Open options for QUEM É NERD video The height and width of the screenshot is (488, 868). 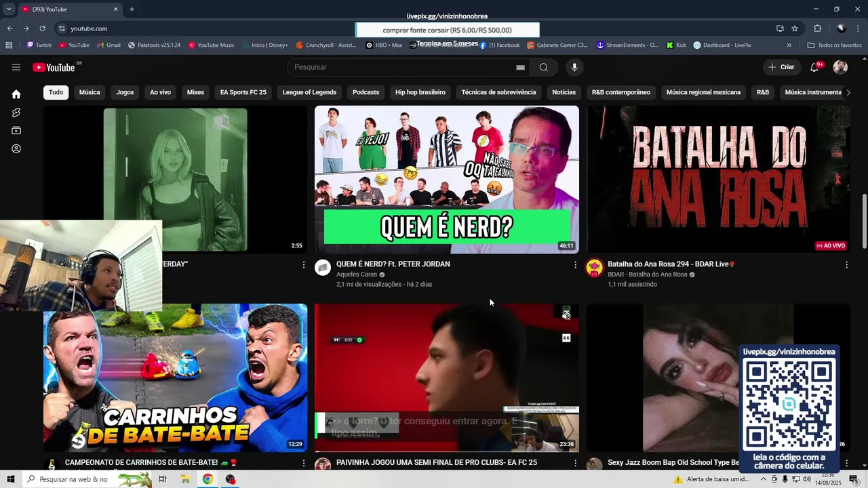(x=575, y=265)
